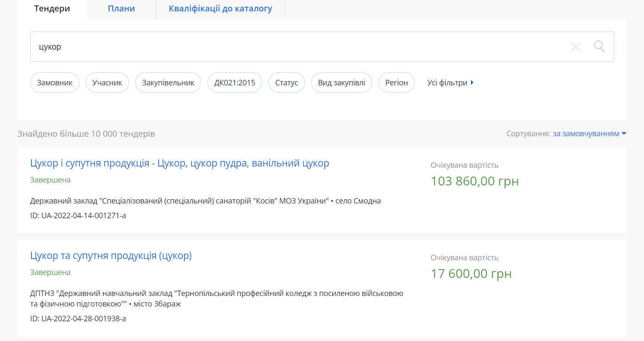This screenshot has height=341, width=644.
Task: Open tender Цукор та супутня продукція (цукор)
Action: [111, 256]
